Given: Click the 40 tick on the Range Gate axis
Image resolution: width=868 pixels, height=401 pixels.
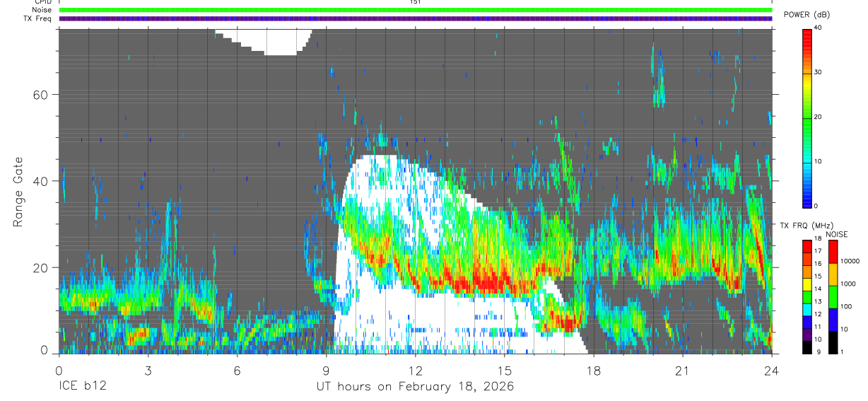Looking at the screenshot, I should [40, 181].
